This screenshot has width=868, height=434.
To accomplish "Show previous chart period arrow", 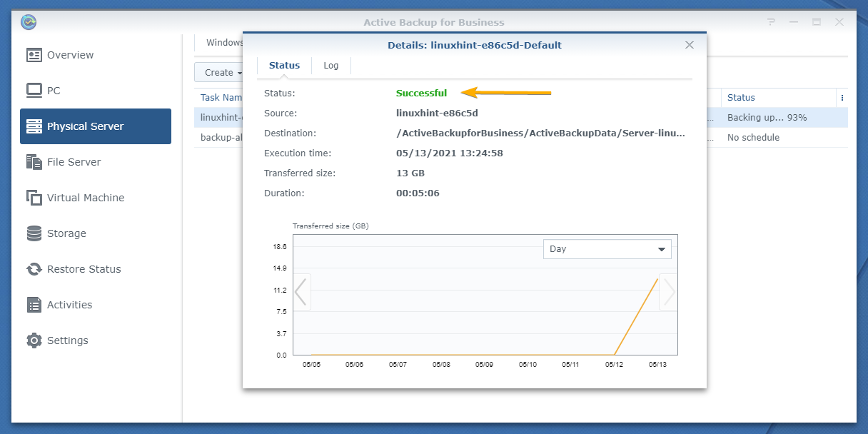I will tap(301, 291).
